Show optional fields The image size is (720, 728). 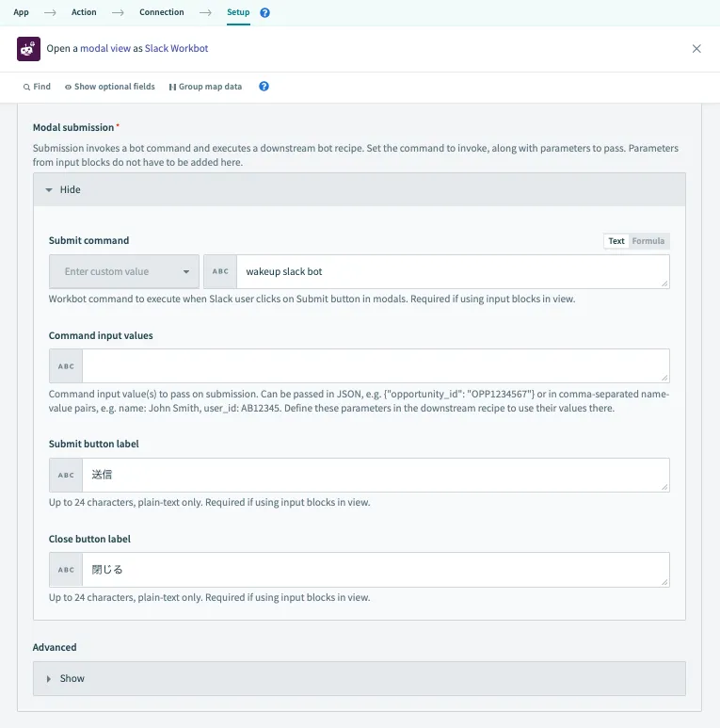pos(109,87)
